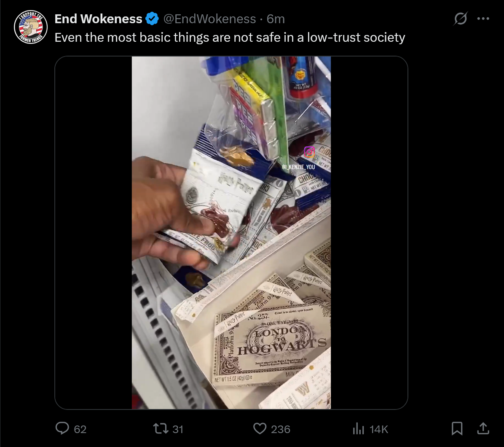504x447 pixels.
Task: Click the repost arrows icon
Action: [x=161, y=428]
